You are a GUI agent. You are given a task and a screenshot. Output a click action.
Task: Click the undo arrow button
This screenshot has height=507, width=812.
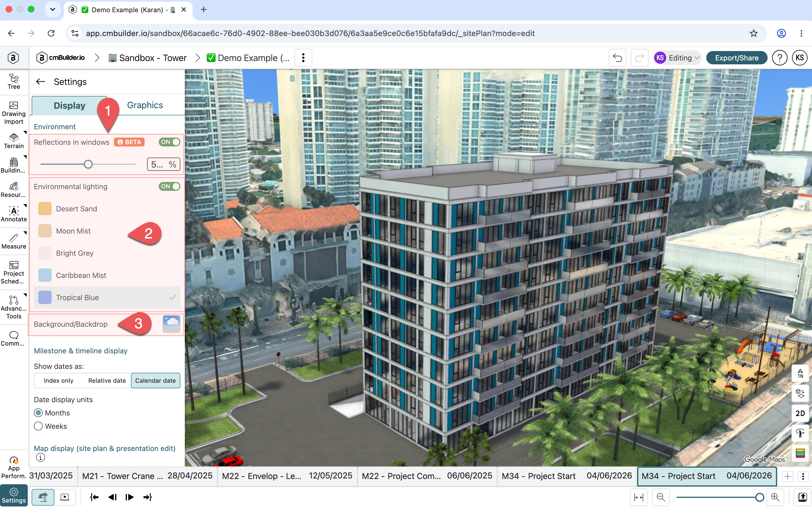click(617, 58)
